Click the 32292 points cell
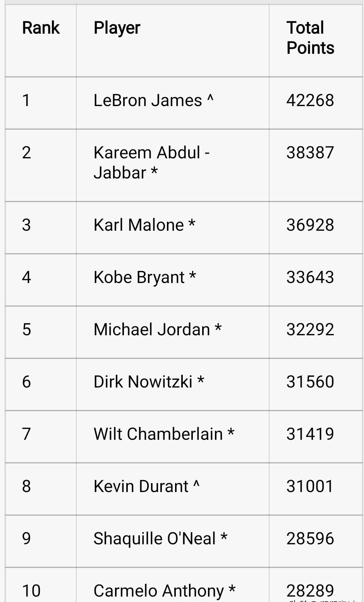Screen dimensions: 364x602 click(x=310, y=329)
